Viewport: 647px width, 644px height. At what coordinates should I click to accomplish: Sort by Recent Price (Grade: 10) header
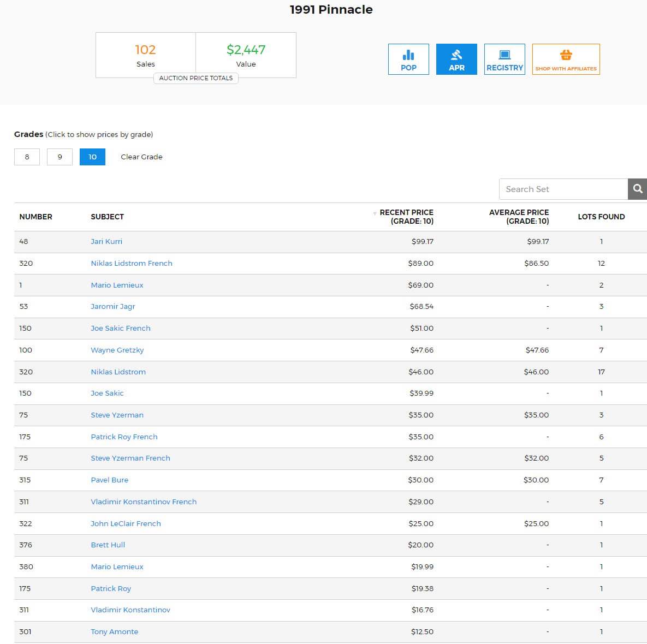[406, 217]
